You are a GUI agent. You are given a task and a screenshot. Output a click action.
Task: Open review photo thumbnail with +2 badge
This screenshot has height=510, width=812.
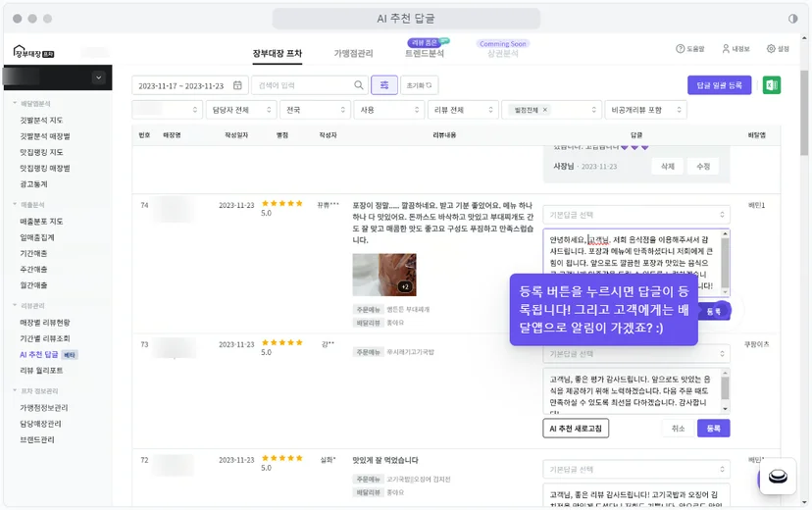(x=384, y=275)
